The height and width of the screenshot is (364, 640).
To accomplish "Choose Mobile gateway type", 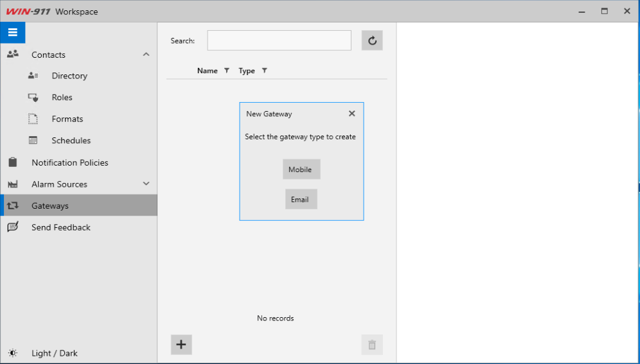I will click(x=301, y=169).
